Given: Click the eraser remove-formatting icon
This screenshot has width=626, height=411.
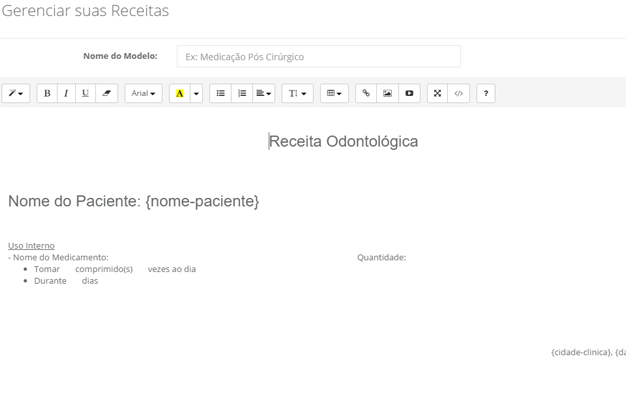Looking at the screenshot, I should click(107, 93).
